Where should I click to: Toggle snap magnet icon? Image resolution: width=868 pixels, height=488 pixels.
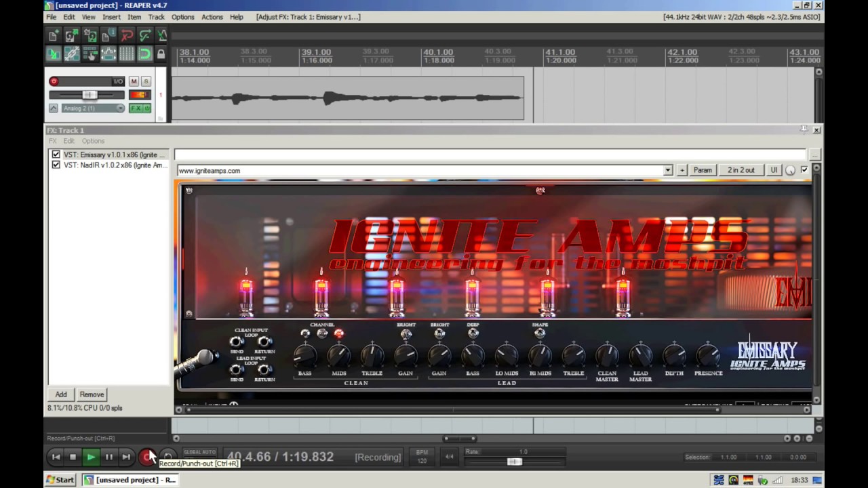145,54
